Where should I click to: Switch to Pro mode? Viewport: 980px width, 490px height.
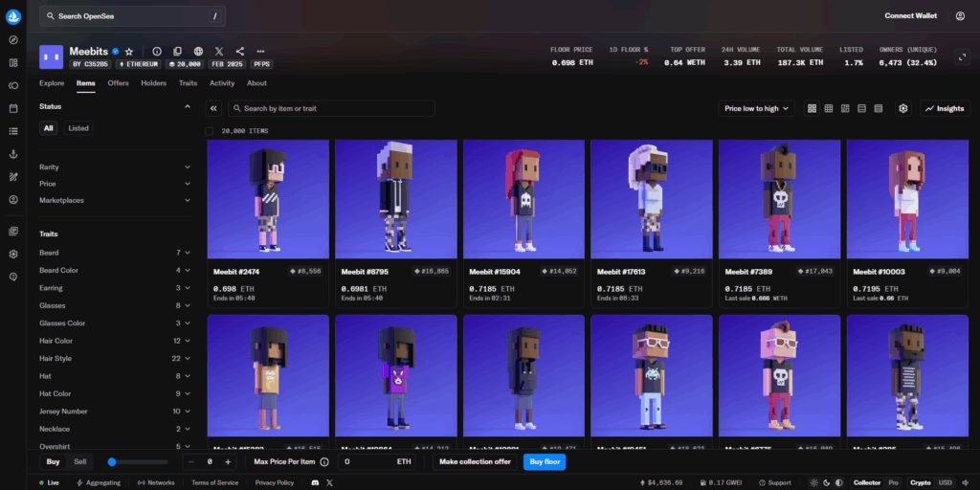[x=893, y=482]
